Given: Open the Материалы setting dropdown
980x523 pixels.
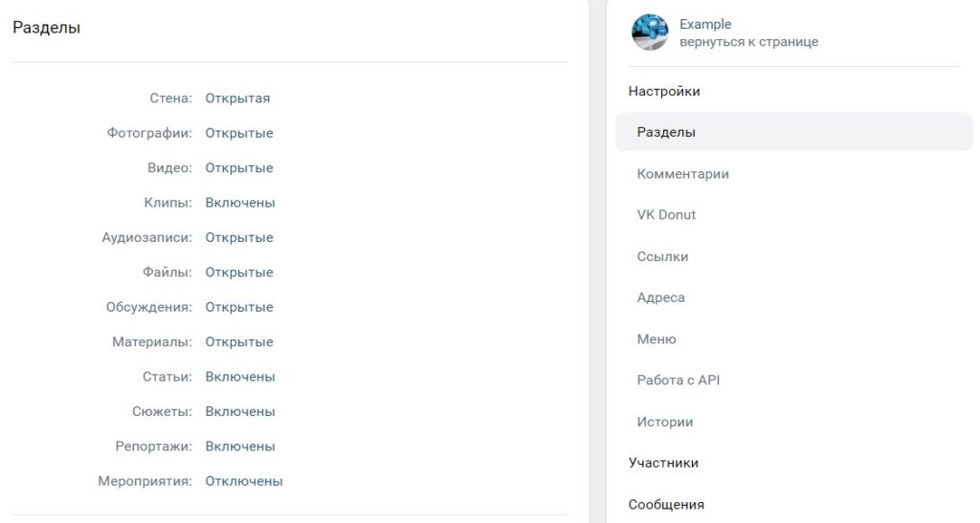Looking at the screenshot, I should pyautogui.click(x=238, y=342).
